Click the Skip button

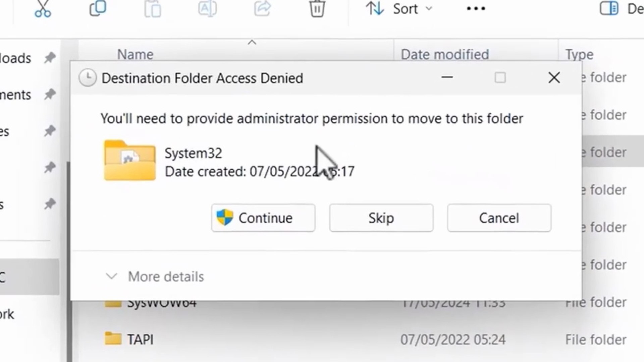(x=381, y=218)
